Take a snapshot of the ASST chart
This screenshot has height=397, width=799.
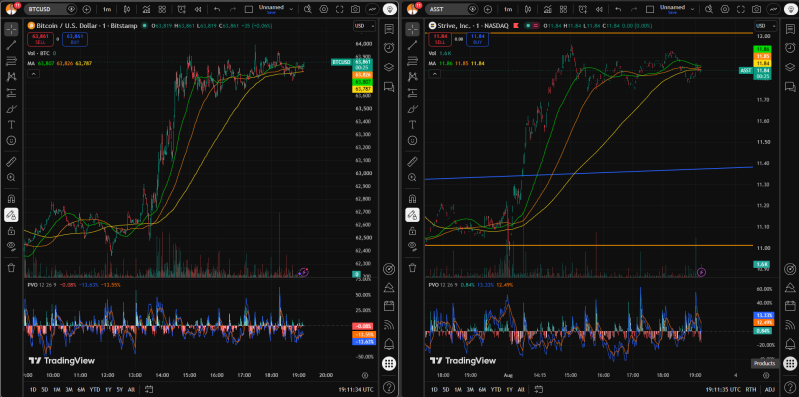tap(757, 9)
